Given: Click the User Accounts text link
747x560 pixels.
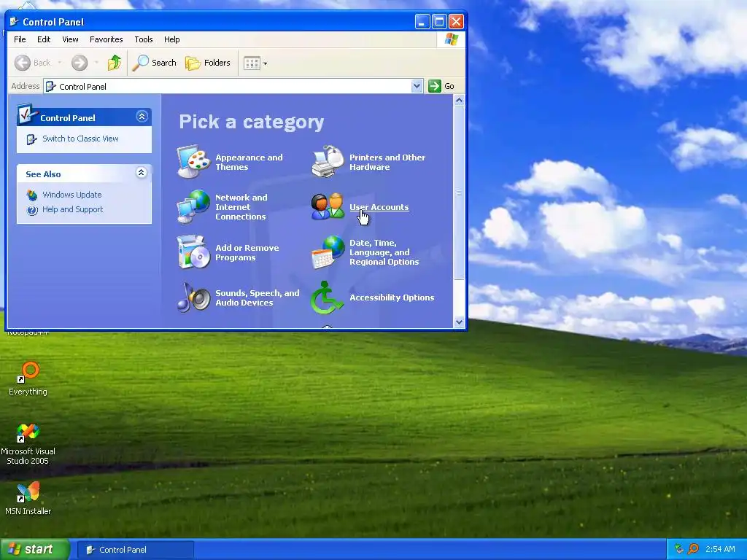Looking at the screenshot, I should [379, 207].
